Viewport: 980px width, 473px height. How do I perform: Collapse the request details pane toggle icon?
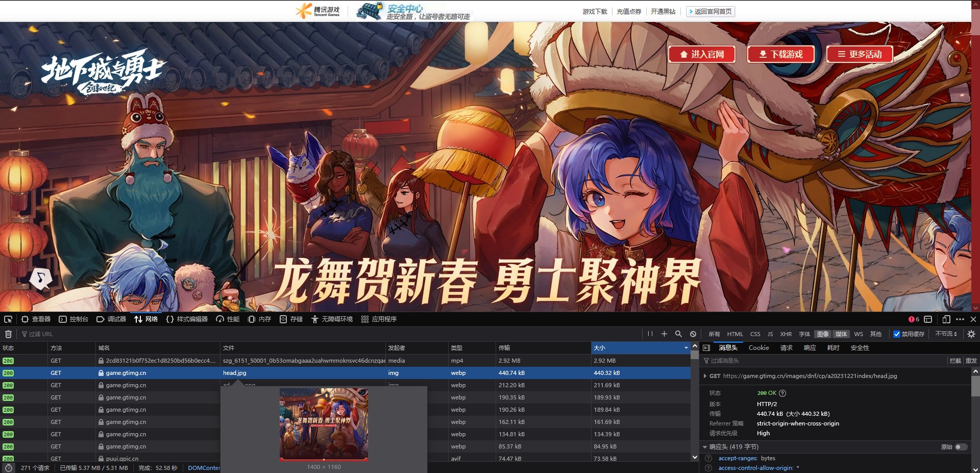(706, 348)
